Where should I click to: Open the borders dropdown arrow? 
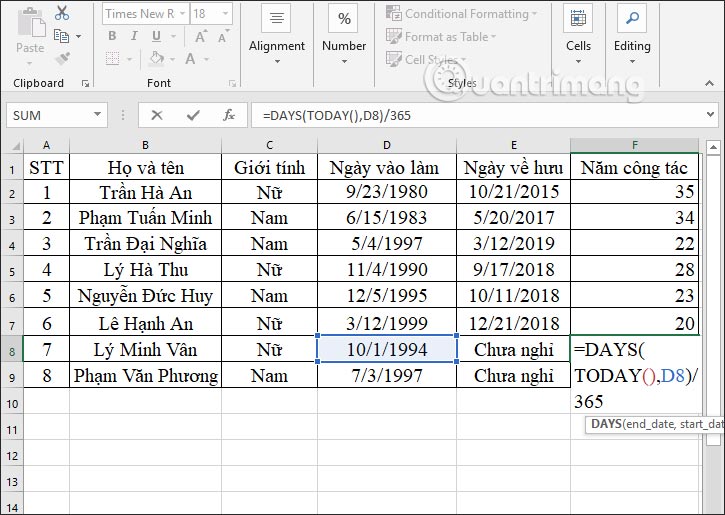pos(129,60)
